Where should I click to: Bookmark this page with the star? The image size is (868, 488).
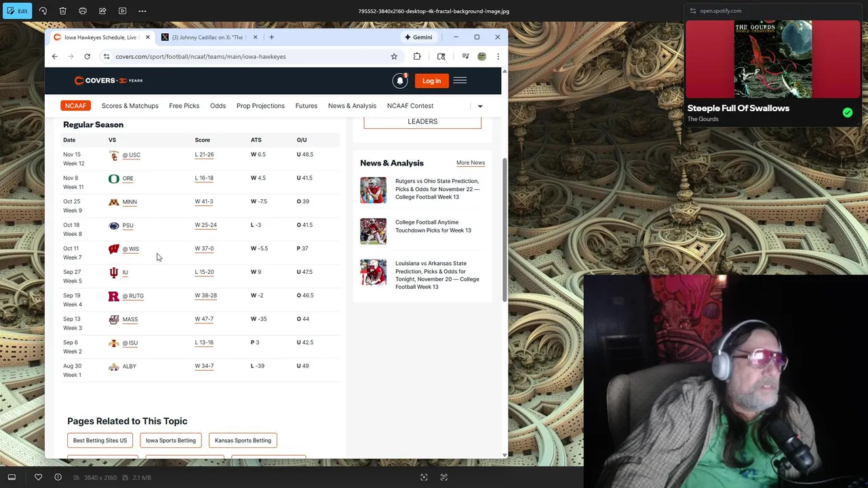(394, 57)
